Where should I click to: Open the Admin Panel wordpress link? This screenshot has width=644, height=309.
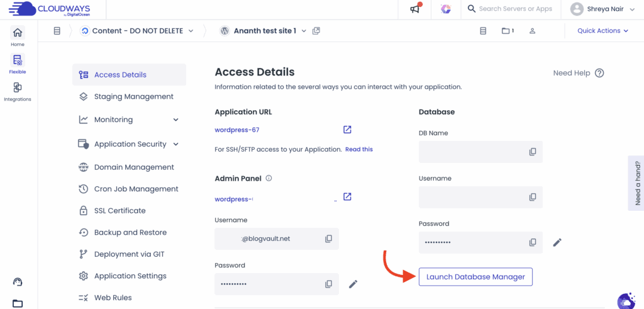click(x=234, y=199)
